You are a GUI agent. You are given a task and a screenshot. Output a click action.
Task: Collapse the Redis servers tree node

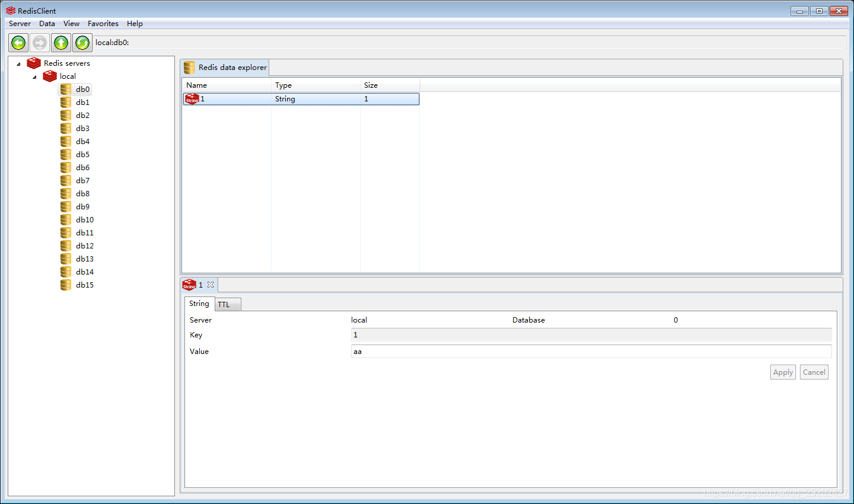click(18, 63)
